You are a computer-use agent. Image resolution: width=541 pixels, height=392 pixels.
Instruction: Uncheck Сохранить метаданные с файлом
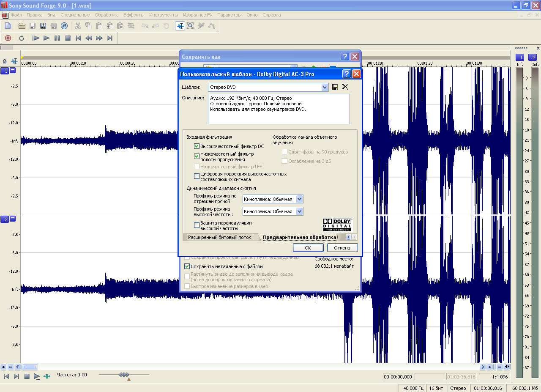[187, 266]
